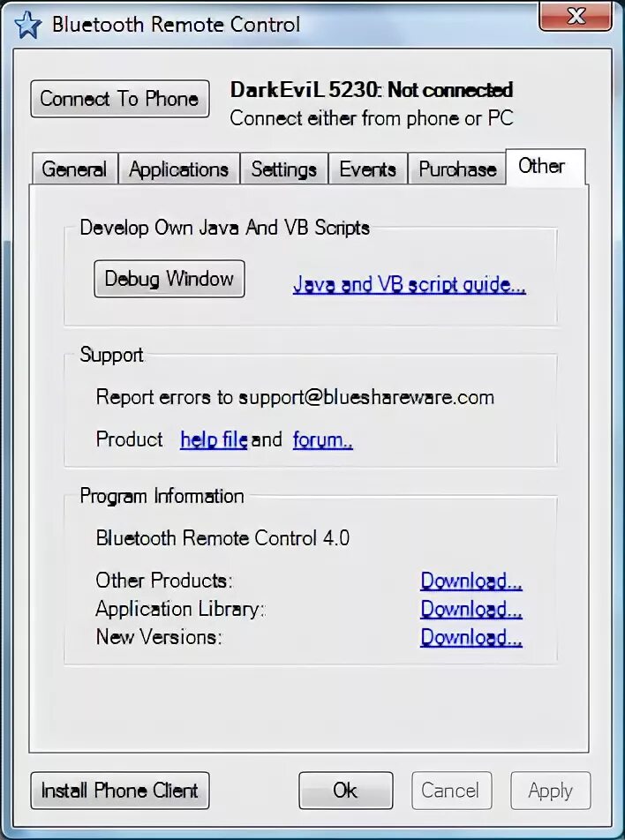
Task: Click the Connect To Phone button
Action: click(119, 99)
